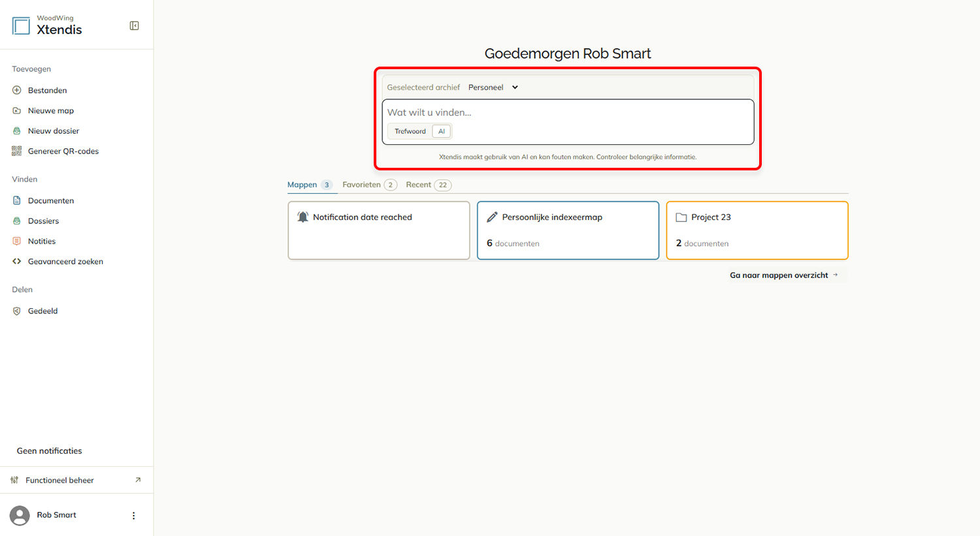Go to Documenten
The image size is (980, 536).
coord(51,200)
